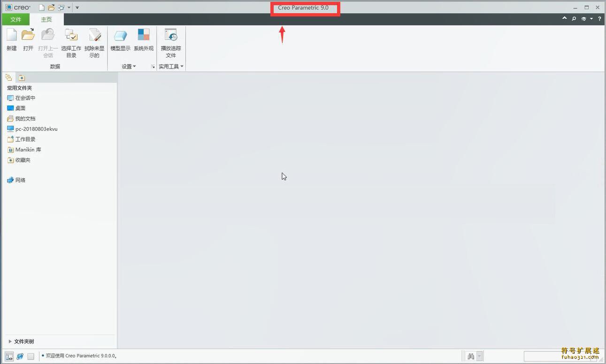The image size is (606, 364).
Task: Open the dropdown beside the binoculars icon
Action: [479, 356]
